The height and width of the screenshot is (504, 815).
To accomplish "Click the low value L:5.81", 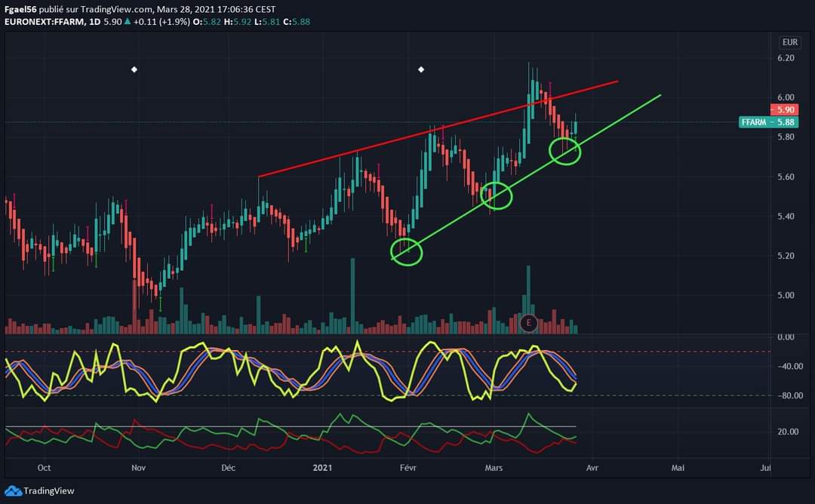I will point(267,22).
